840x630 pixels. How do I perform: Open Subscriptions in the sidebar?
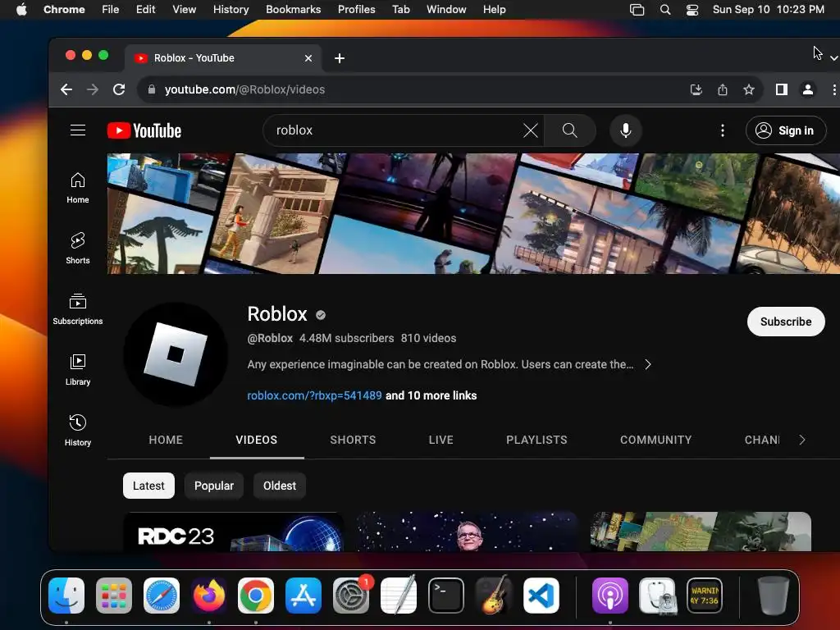(78, 309)
